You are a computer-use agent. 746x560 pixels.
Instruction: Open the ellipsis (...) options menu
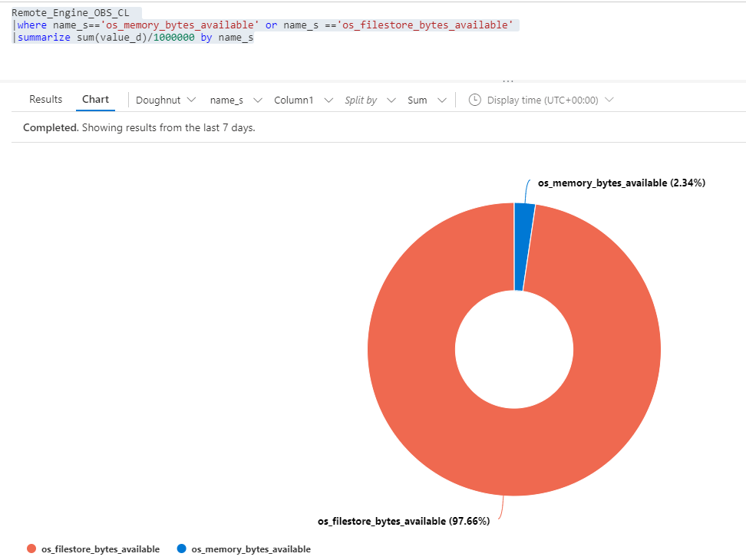(507, 78)
